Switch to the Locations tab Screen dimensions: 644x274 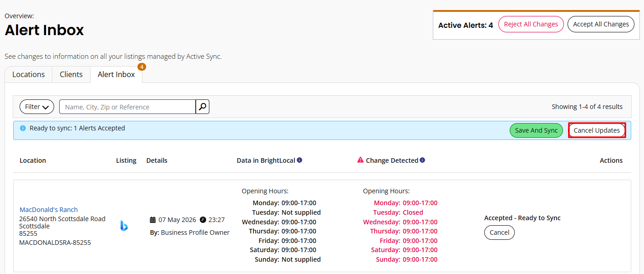pyautogui.click(x=29, y=74)
